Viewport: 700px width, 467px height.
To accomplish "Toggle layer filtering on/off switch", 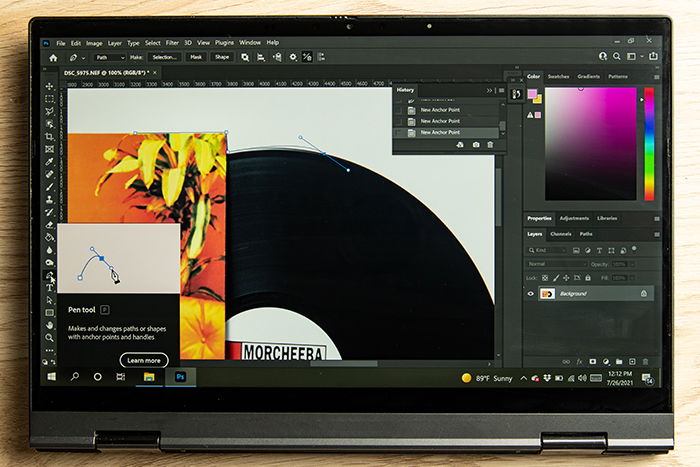I will 634,248.
